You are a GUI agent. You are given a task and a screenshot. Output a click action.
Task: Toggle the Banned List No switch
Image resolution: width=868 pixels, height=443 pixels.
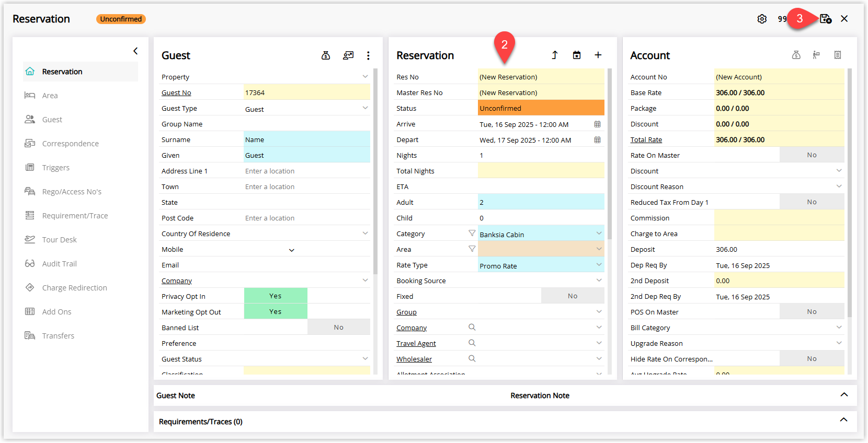[339, 328]
